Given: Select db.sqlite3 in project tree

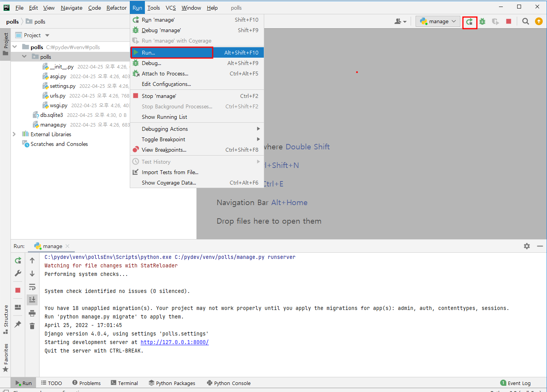Looking at the screenshot, I should pos(52,115).
